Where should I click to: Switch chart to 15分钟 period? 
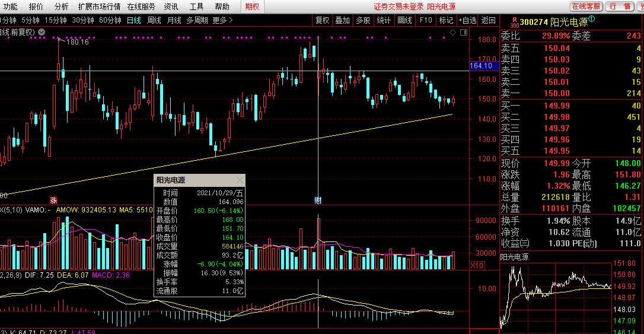(x=56, y=20)
